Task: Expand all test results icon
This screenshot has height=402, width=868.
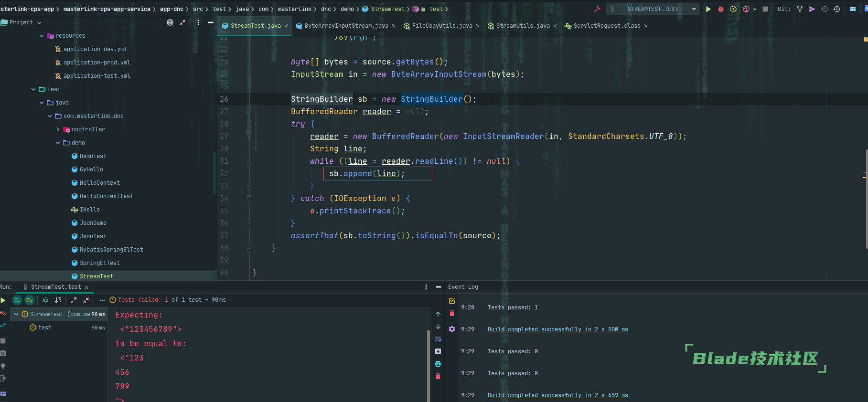Action: point(74,300)
